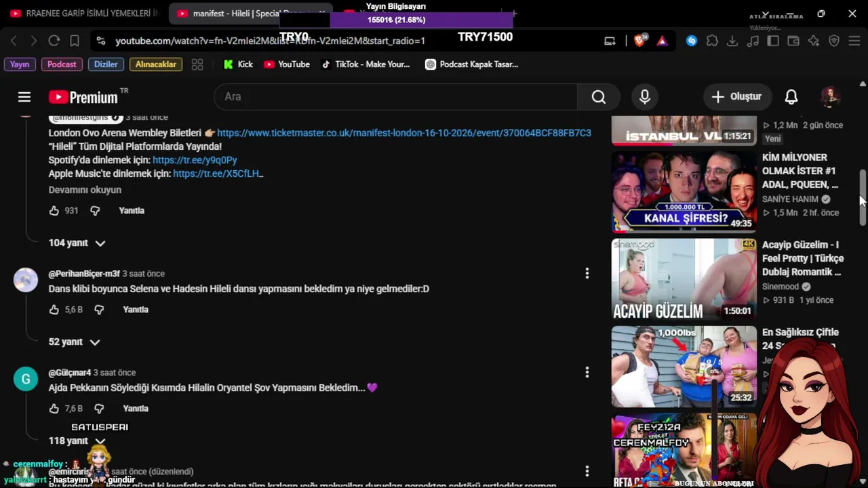Open the account avatar menu

pyautogui.click(x=830, y=97)
